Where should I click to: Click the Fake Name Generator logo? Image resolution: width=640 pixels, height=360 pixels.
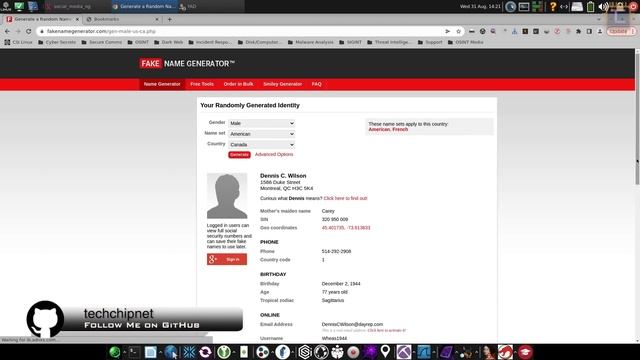[x=187, y=64]
